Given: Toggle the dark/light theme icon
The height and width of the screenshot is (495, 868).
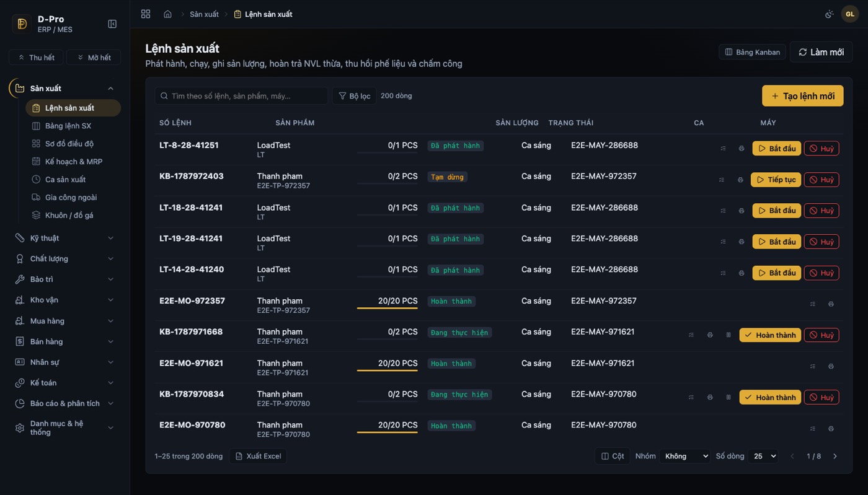Looking at the screenshot, I should [829, 14].
